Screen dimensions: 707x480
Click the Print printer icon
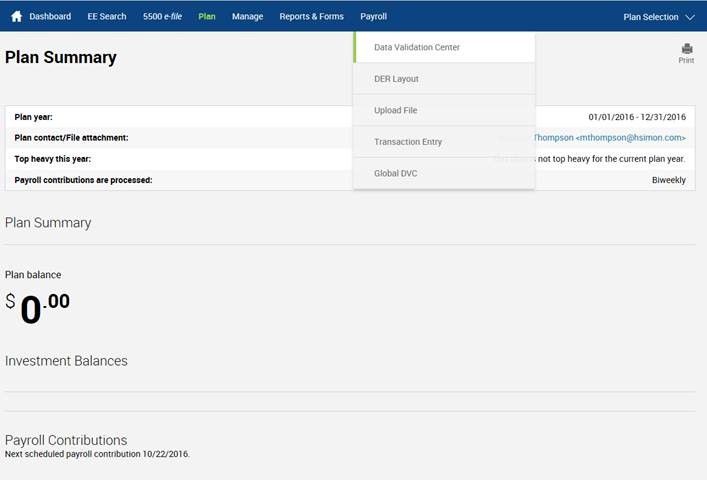tap(686, 49)
